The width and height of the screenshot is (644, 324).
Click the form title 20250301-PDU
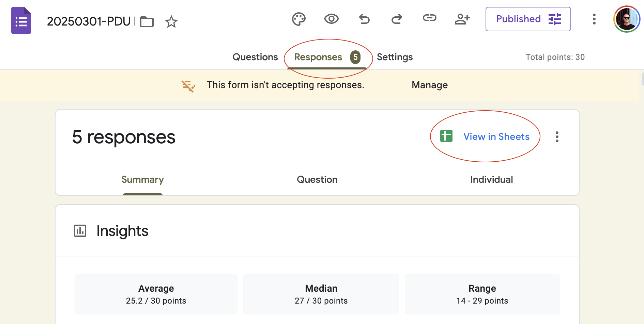[89, 21]
